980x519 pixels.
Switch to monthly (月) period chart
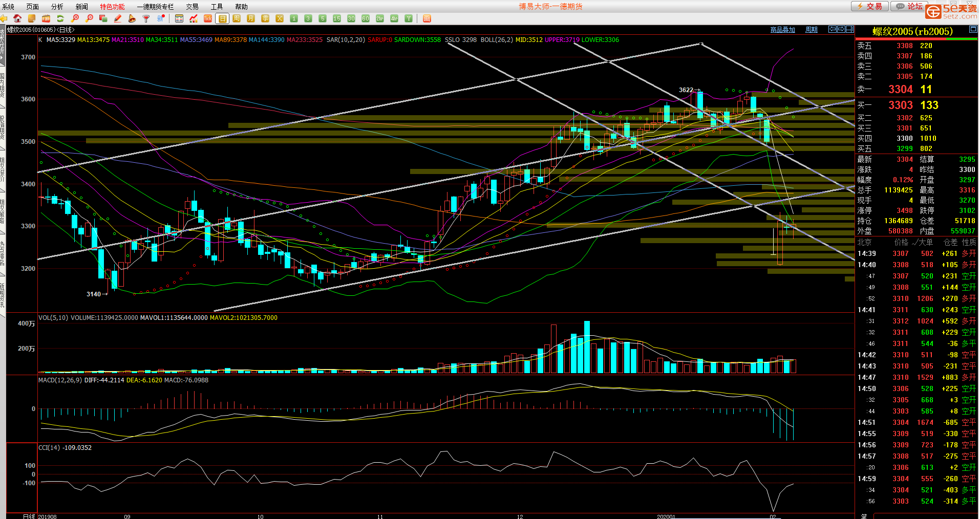coord(251,18)
